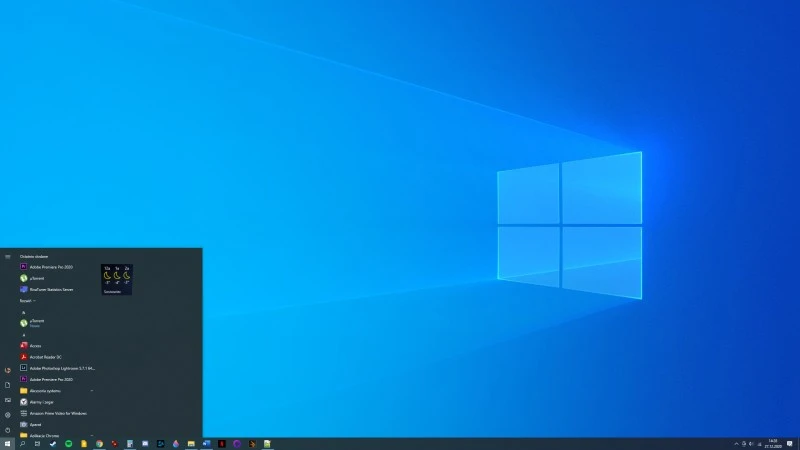
Task: Expand the Rozwiń recently added list
Action: [x=28, y=301]
